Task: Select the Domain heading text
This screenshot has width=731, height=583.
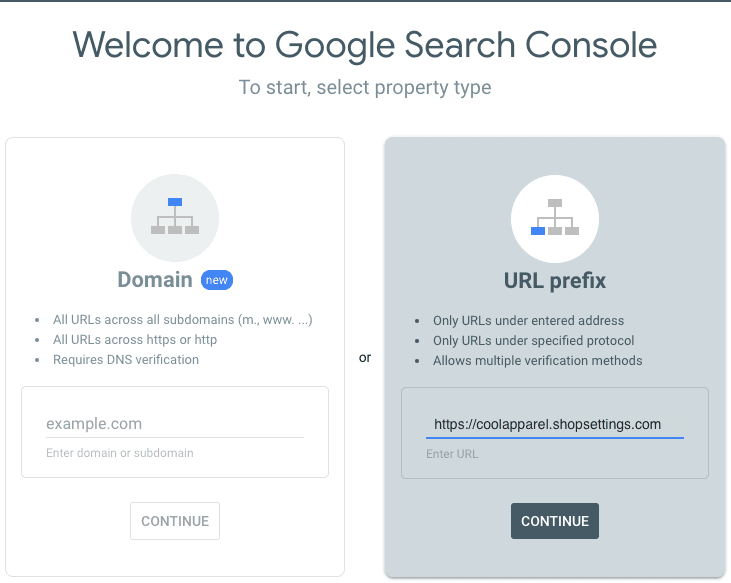Action: 155,280
